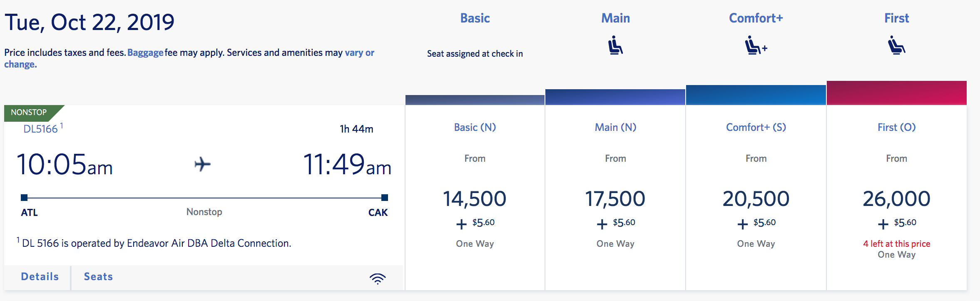The height and width of the screenshot is (301, 980).
Task: Click the First class seat icon
Action: pyautogui.click(x=896, y=45)
